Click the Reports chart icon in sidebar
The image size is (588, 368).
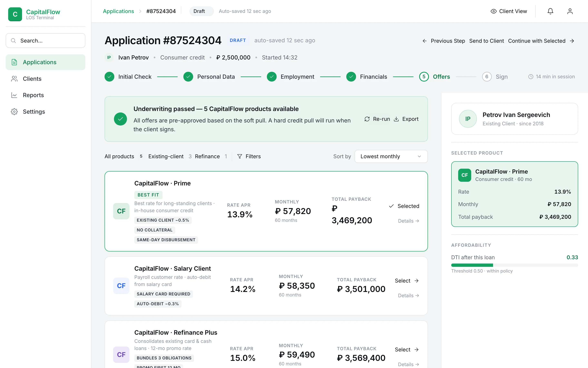[14, 95]
